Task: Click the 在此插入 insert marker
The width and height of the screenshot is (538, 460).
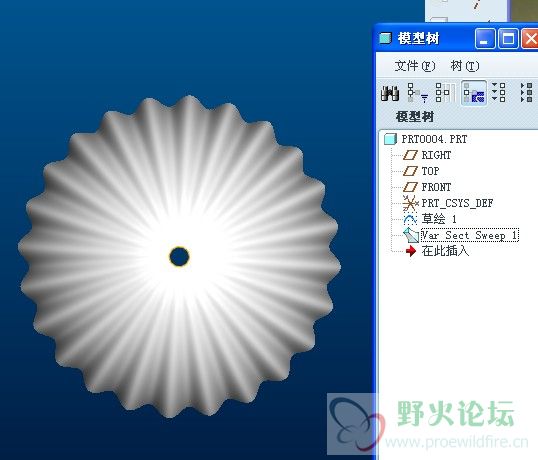Action: tap(445, 251)
